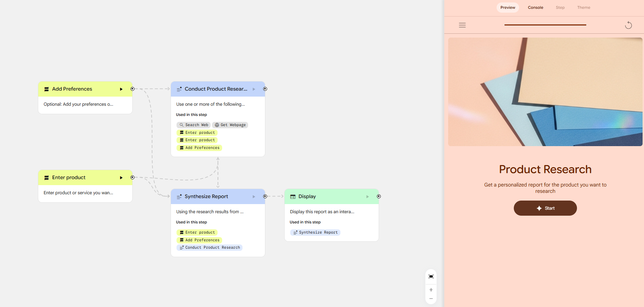Click the progress bar in preview header
644x307 pixels.
coord(545,25)
